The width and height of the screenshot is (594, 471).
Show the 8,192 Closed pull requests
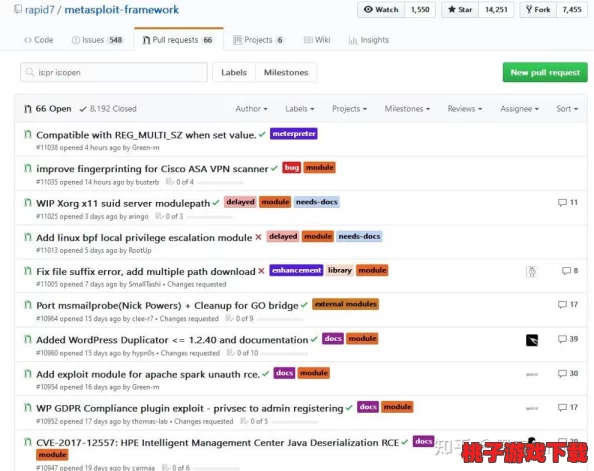coord(108,109)
